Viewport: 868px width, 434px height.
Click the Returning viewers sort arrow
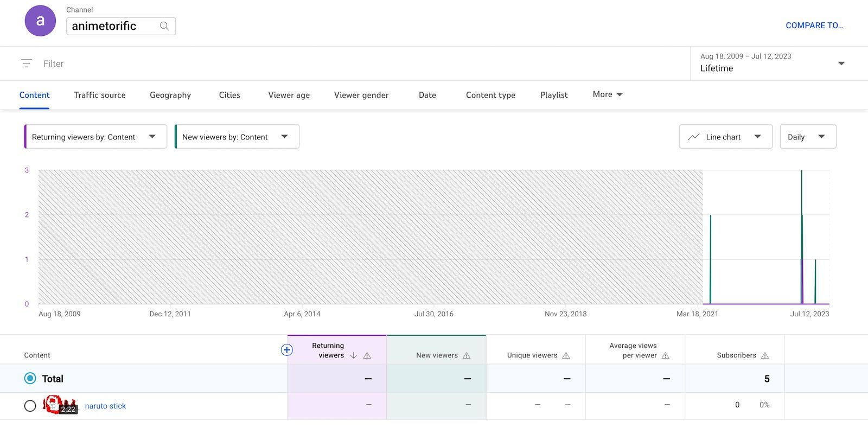coord(354,355)
